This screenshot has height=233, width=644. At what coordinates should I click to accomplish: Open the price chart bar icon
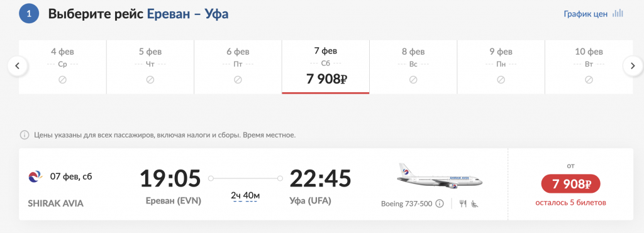point(618,14)
